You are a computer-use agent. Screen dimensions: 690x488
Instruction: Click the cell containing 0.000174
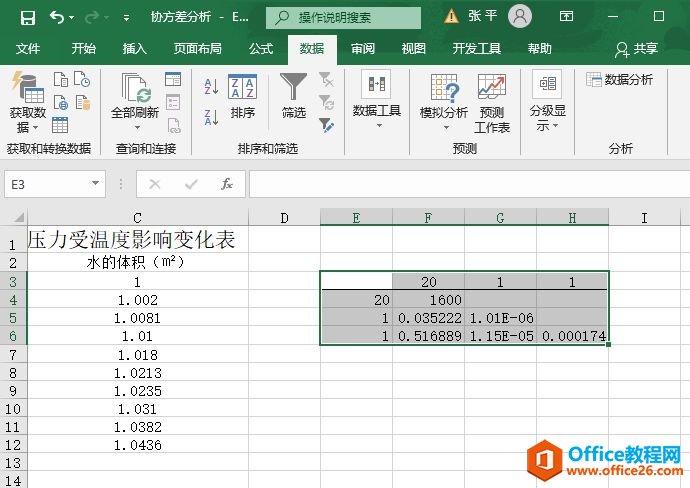pos(573,336)
